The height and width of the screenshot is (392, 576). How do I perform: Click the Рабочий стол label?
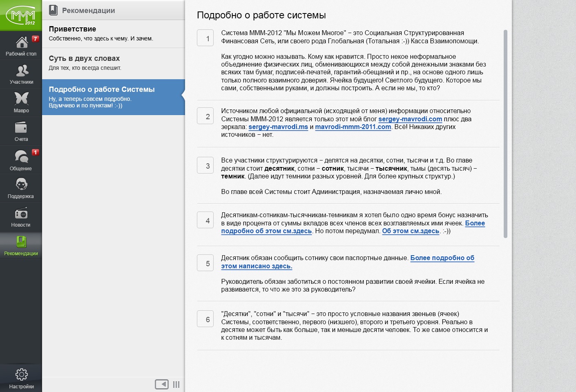point(21,53)
